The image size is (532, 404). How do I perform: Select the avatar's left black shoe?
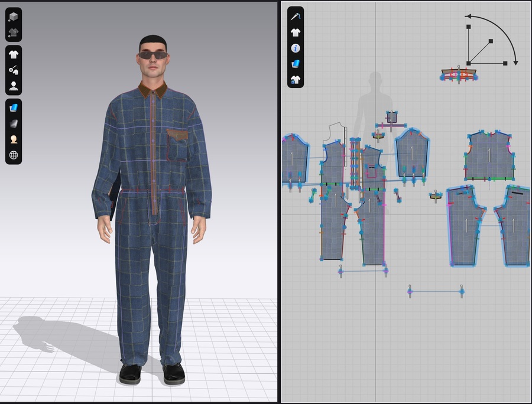(174, 373)
